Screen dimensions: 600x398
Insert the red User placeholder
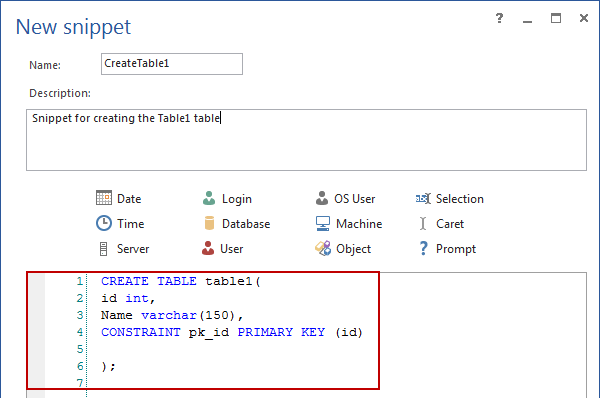(208, 248)
